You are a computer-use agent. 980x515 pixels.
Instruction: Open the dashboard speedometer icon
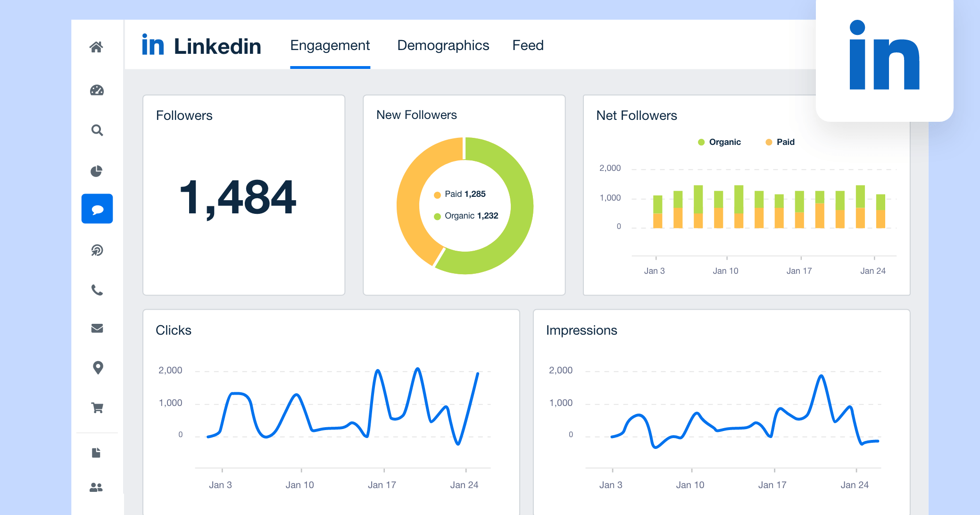97,90
